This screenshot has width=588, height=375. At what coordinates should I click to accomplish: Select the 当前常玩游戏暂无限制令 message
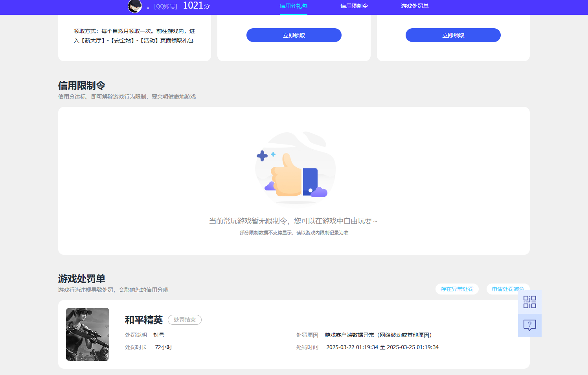[293, 221]
